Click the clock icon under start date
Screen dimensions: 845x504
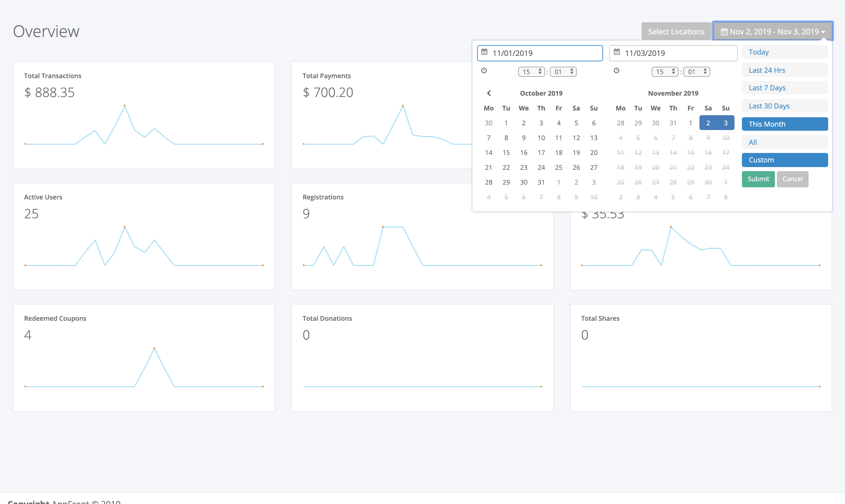point(484,71)
